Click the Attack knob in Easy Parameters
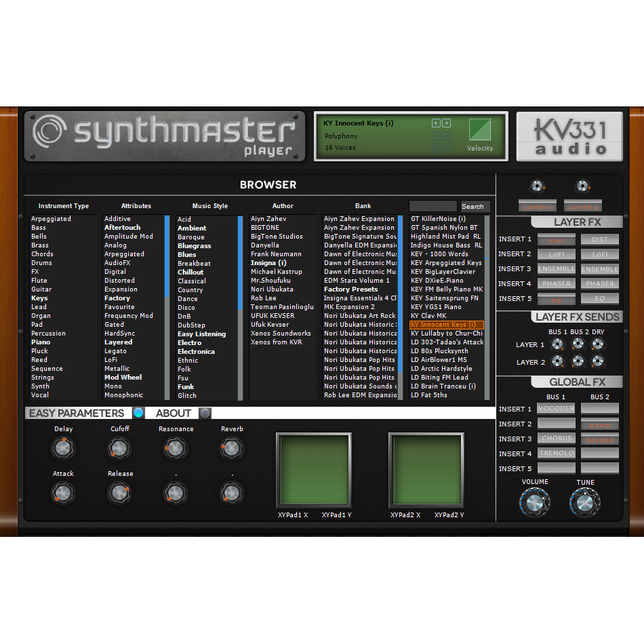The width and height of the screenshot is (644, 644). click(x=62, y=492)
